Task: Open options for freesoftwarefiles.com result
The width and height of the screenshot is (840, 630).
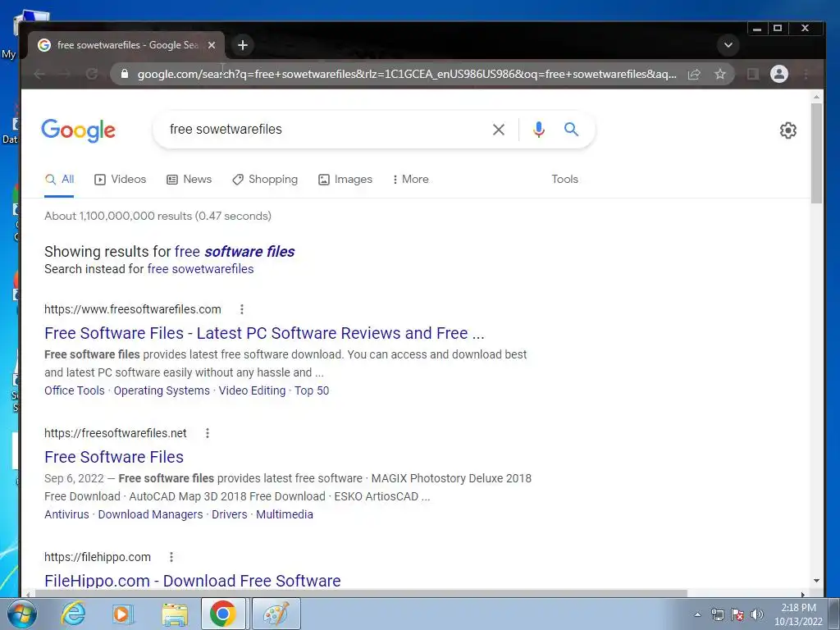Action: point(242,309)
